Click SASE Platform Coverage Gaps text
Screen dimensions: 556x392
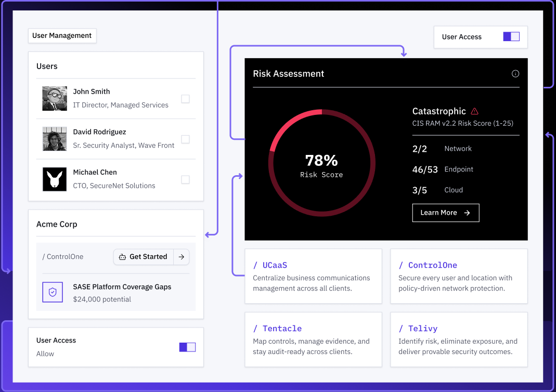click(x=122, y=287)
